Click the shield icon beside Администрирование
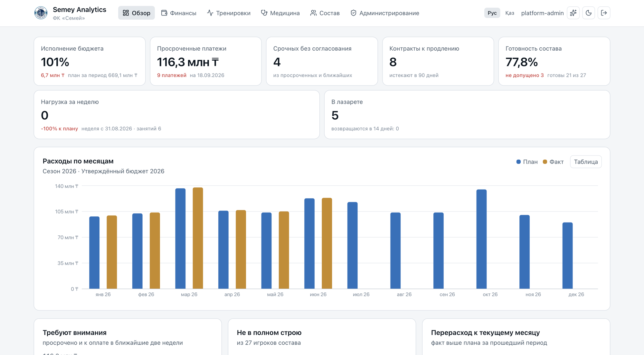644x355 pixels. (x=354, y=13)
